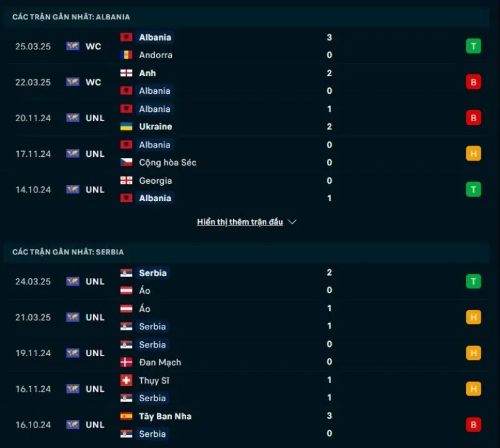Click the Andorra flag icon

(126, 55)
